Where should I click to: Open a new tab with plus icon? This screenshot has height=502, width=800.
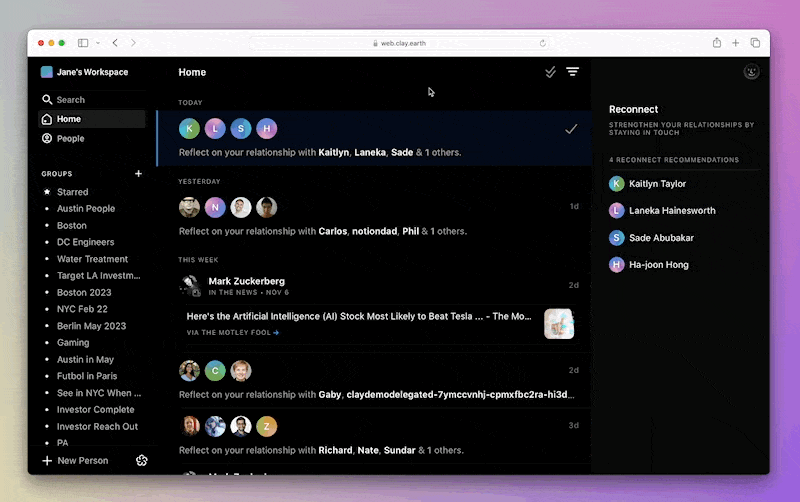736,43
